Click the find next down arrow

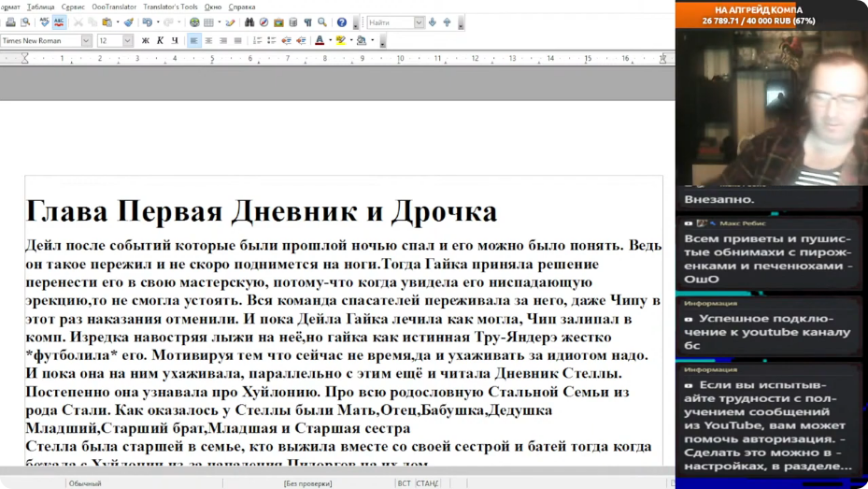tap(433, 22)
